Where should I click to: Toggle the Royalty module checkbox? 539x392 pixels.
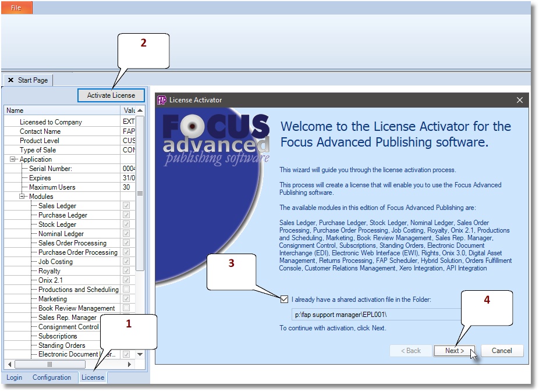click(126, 270)
